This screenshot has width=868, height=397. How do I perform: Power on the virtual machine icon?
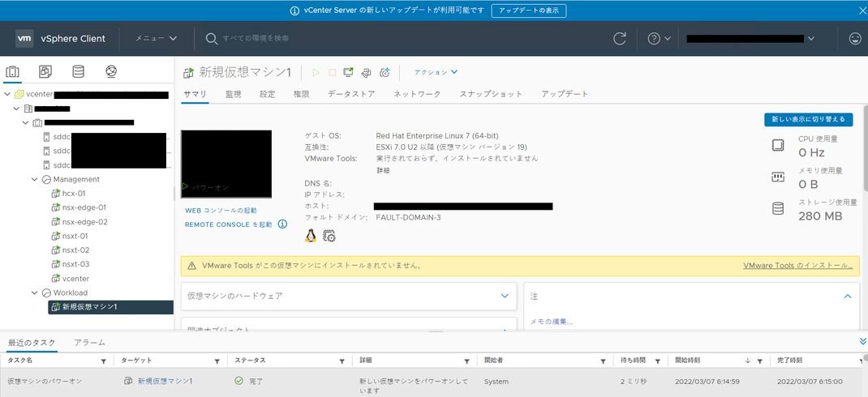pos(316,72)
